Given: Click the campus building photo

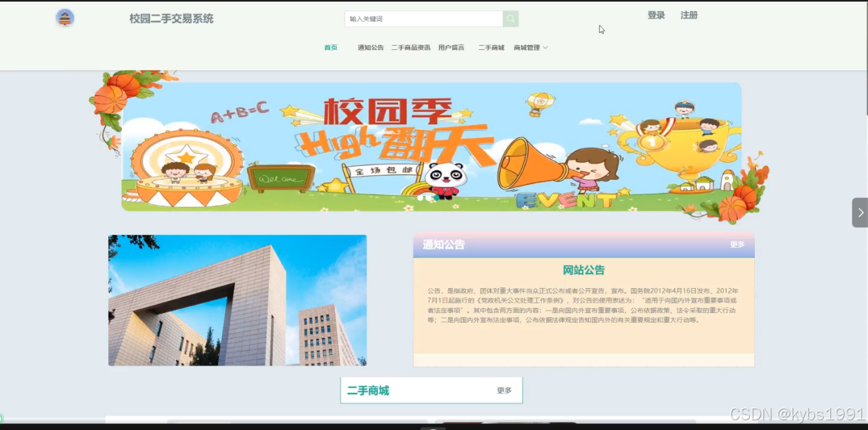Looking at the screenshot, I should coord(237,300).
